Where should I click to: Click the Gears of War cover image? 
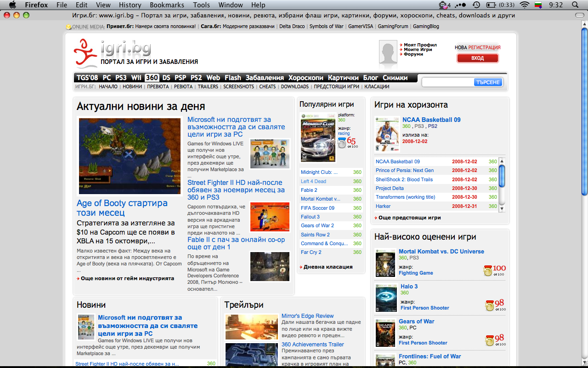click(385, 333)
